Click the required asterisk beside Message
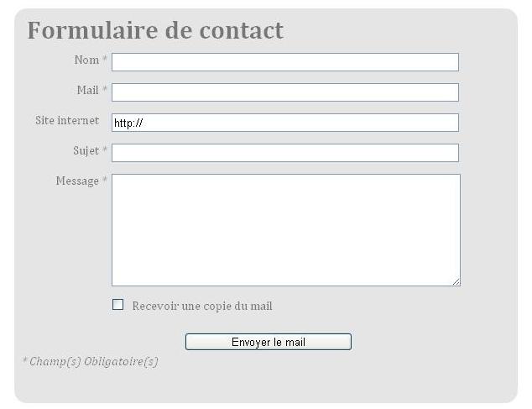The height and width of the screenshot is (409, 532). tap(105, 181)
